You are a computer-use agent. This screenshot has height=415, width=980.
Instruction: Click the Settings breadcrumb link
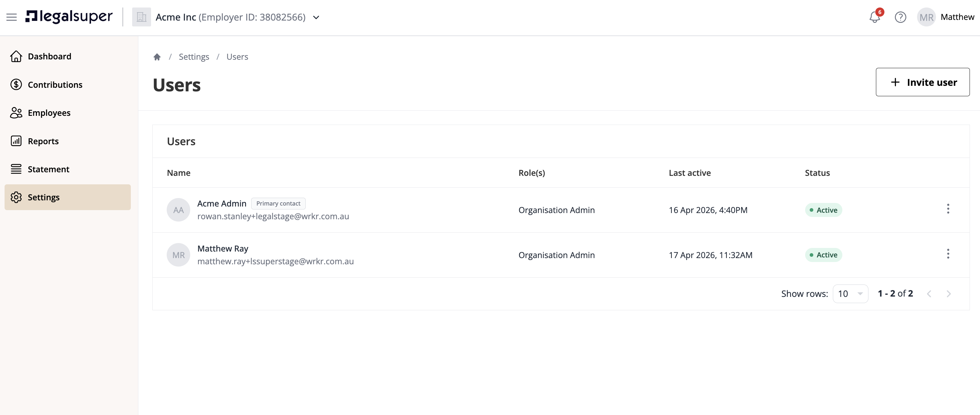194,57
